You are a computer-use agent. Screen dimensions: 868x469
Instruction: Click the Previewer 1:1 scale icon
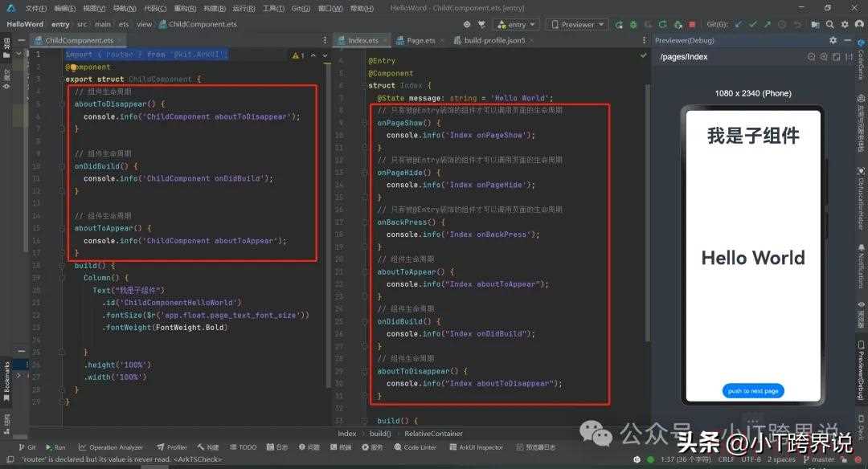(849, 57)
